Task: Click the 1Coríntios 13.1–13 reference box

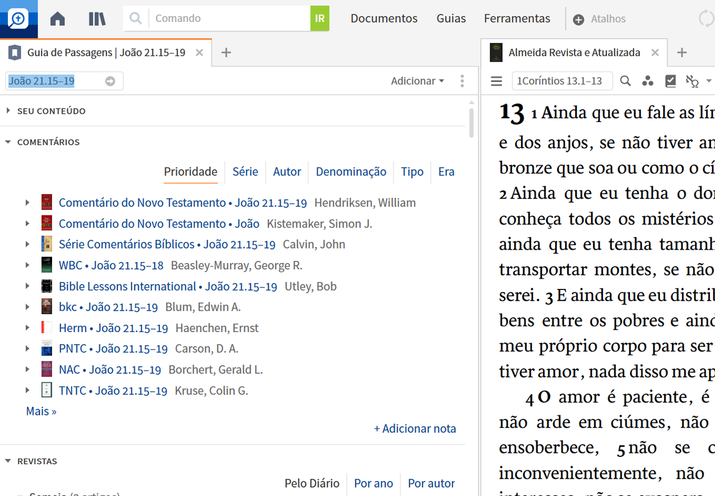Action: [562, 81]
